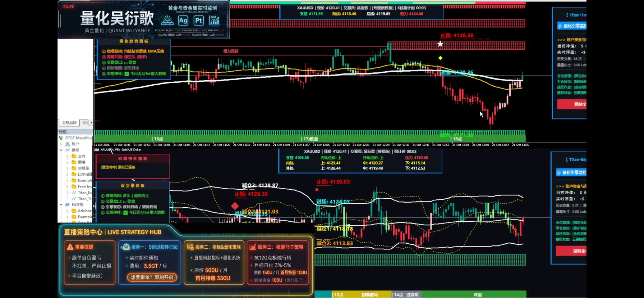Select the Titan_Tr indicator in navigator
This screenshot has height=298, width=644.
82,199
